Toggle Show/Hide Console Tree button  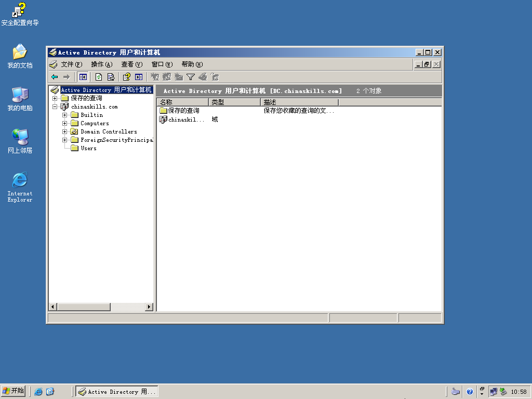(83, 77)
